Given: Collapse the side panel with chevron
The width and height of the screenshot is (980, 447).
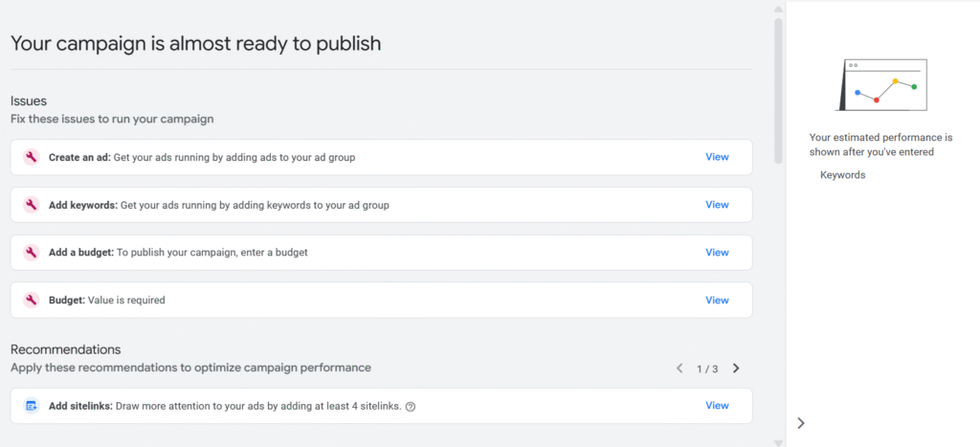Looking at the screenshot, I should click(x=801, y=423).
